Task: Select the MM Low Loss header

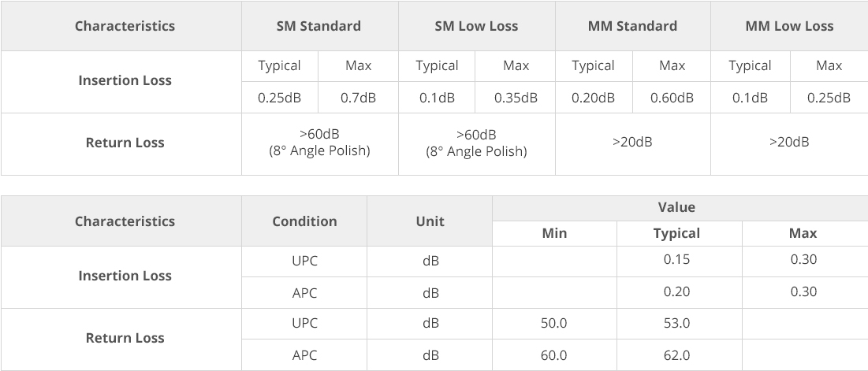Action: pyautogui.click(x=789, y=26)
